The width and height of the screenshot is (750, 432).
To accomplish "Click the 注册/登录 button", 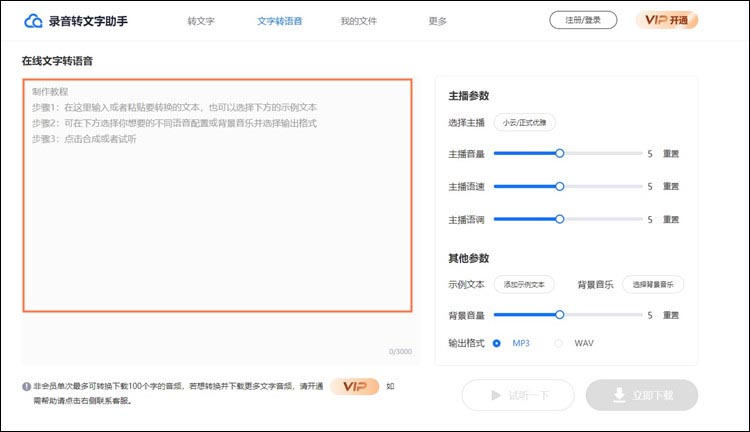I will [583, 20].
